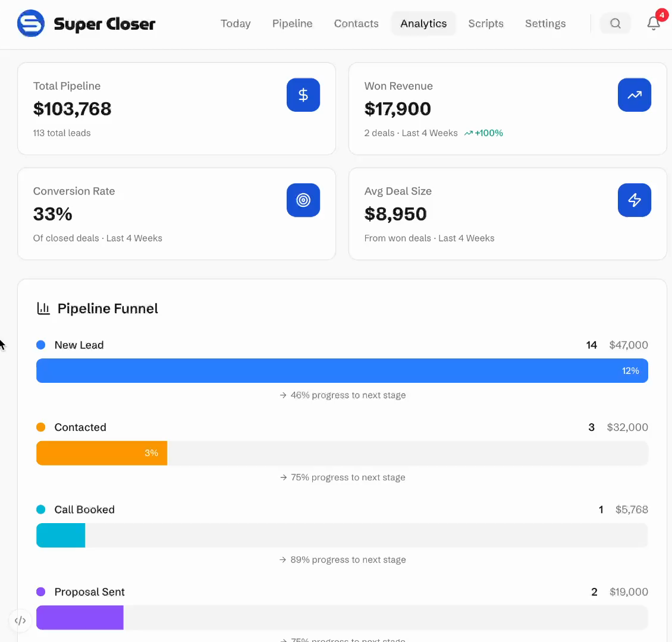Click the Won Revenue card title

398,86
